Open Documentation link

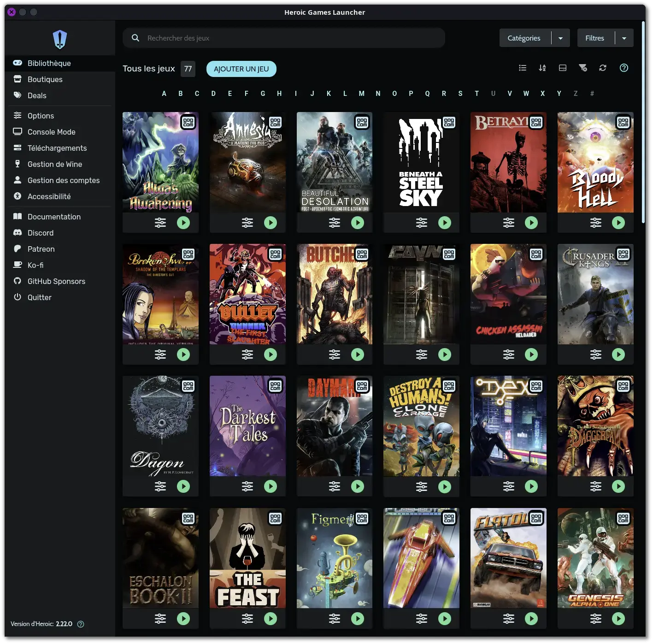[60, 217]
